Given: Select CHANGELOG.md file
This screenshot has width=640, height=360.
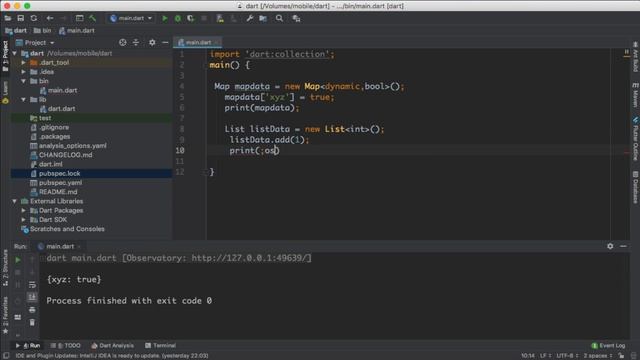Looking at the screenshot, I should [x=65, y=155].
